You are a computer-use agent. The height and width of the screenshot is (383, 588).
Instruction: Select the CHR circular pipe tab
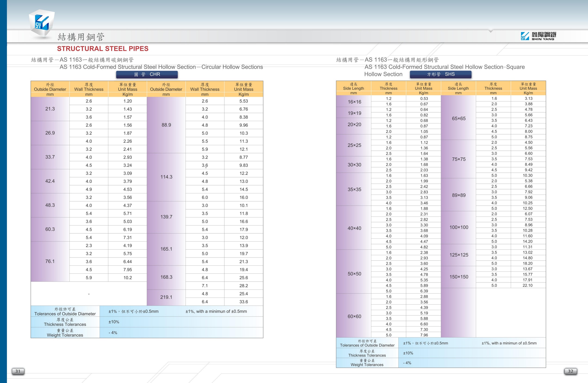click(147, 74)
